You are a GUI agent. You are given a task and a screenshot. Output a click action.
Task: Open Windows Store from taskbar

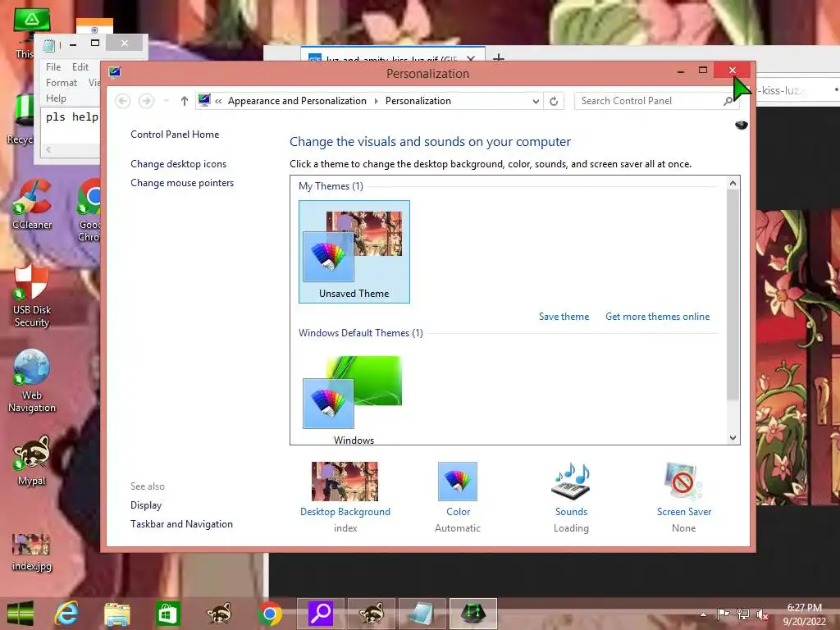167,614
